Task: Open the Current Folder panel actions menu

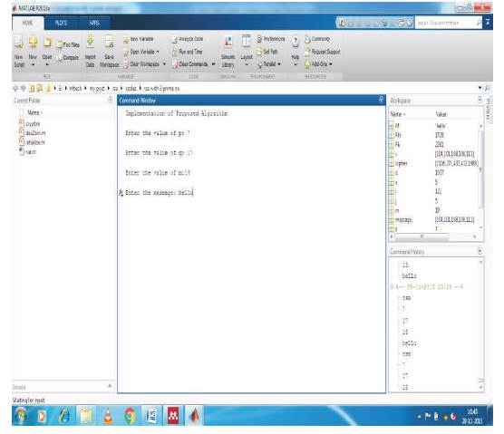Action: point(111,100)
